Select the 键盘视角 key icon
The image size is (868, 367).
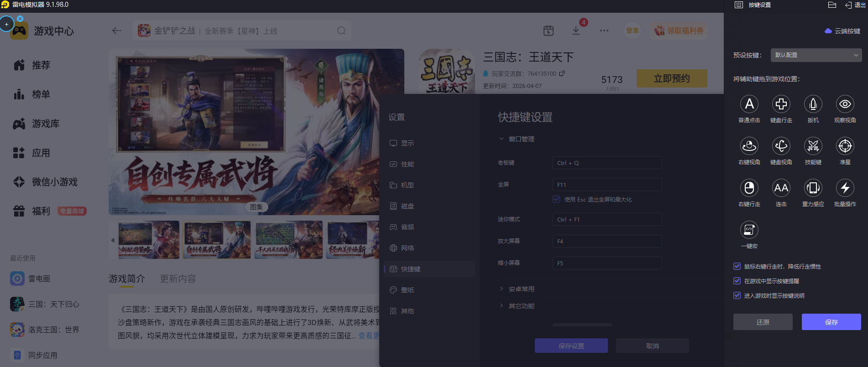click(x=781, y=146)
